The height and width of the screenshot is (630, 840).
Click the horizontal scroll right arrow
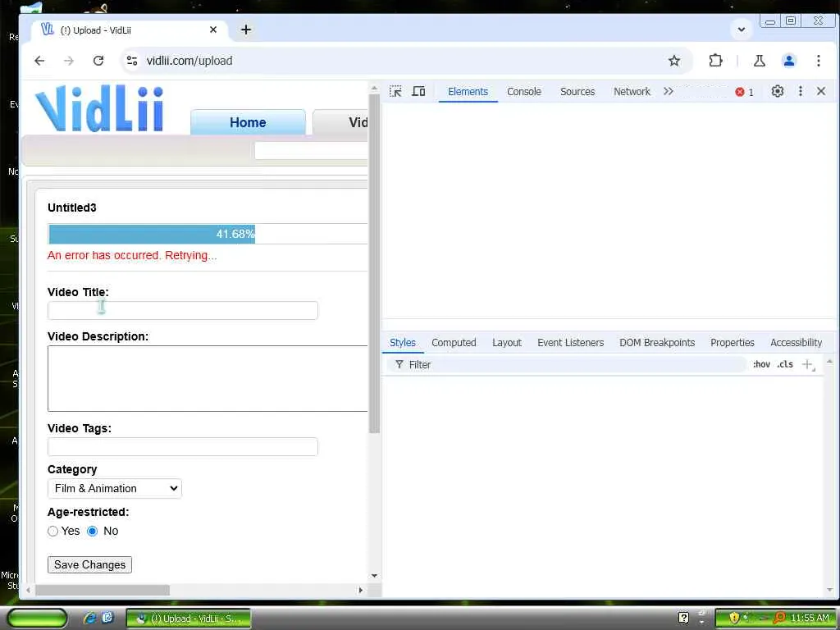click(x=361, y=590)
